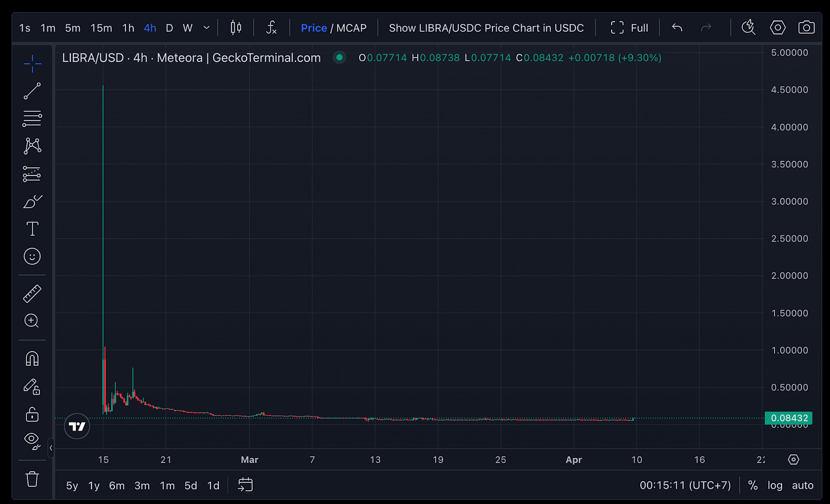This screenshot has width=830, height=504.
Task: Take a chart snapshot with the camera icon
Action: [x=806, y=27]
